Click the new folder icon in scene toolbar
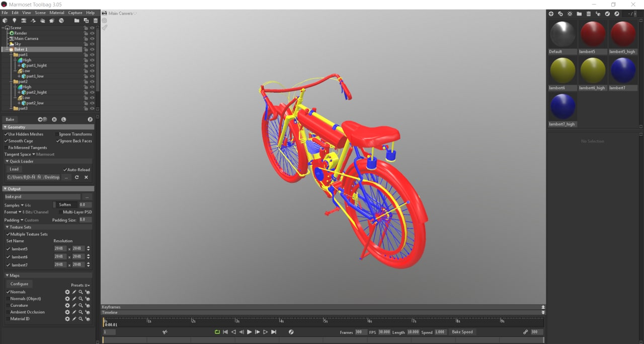The width and height of the screenshot is (644, 344). click(x=76, y=21)
